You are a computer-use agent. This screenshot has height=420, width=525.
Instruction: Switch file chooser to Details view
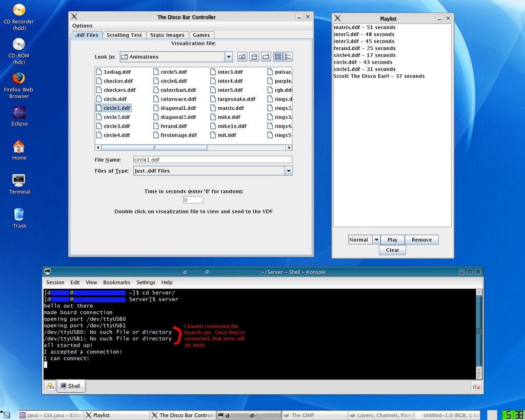pos(288,57)
